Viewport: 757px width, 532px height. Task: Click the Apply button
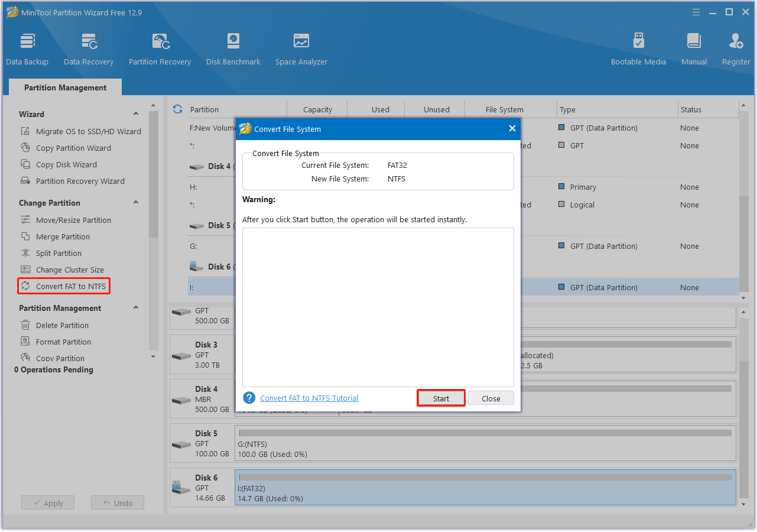click(x=48, y=503)
